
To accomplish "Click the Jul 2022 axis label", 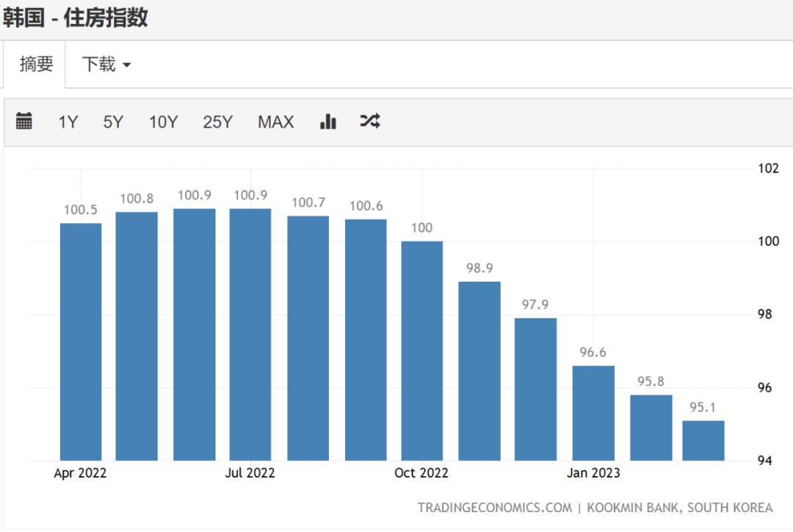I will click(x=250, y=473).
